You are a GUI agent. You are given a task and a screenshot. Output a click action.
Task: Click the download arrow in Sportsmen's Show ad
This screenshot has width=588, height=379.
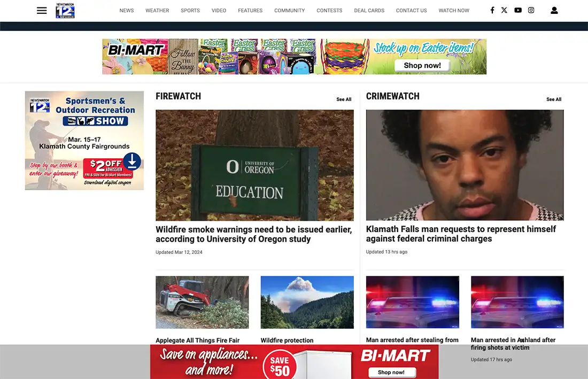131,161
